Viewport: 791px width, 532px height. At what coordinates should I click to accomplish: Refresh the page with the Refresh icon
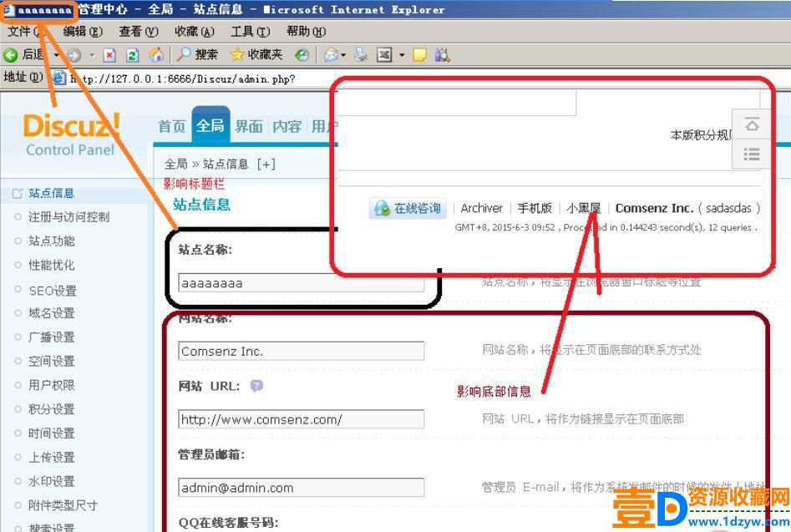click(x=133, y=55)
